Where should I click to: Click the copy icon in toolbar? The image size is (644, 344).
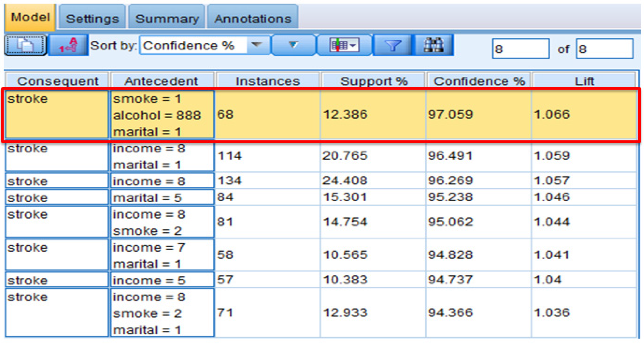pyautogui.click(x=25, y=45)
